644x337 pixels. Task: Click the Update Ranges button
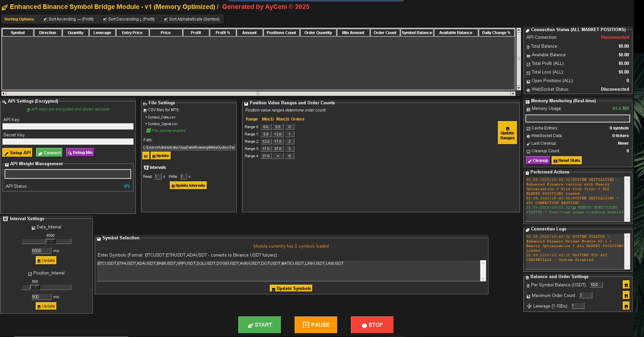pyautogui.click(x=507, y=133)
